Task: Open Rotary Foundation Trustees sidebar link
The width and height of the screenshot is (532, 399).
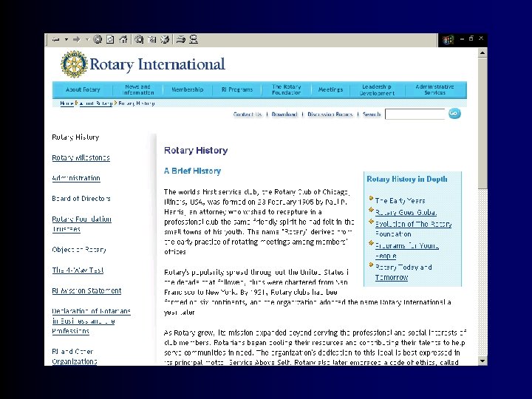Action: [81, 224]
